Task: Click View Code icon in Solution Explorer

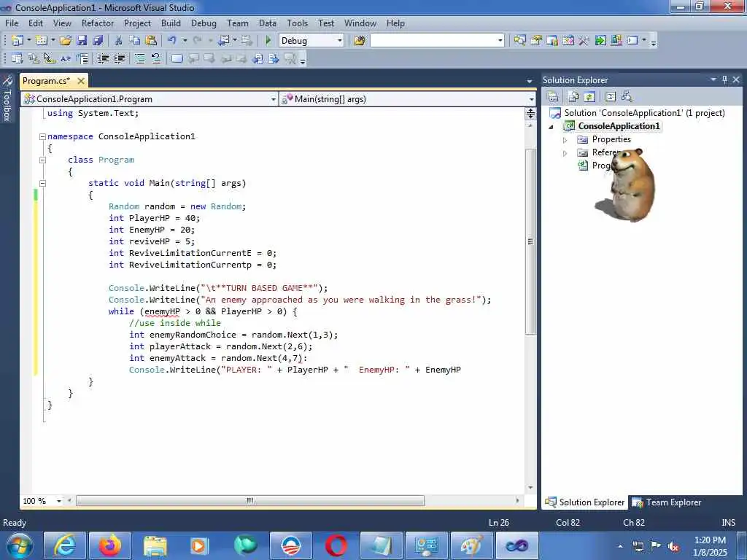Action: (x=611, y=97)
